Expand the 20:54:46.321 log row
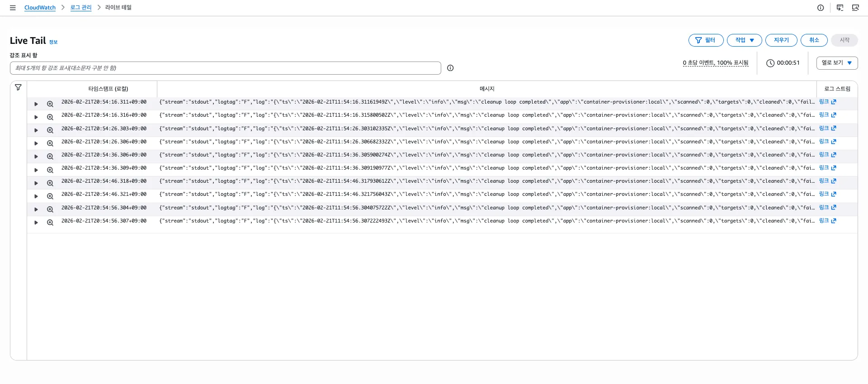This screenshot has width=868, height=384. [x=36, y=196]
